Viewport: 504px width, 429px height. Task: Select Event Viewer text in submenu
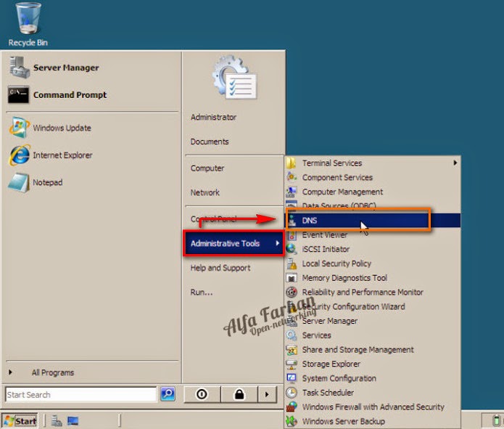coord(325,235)
